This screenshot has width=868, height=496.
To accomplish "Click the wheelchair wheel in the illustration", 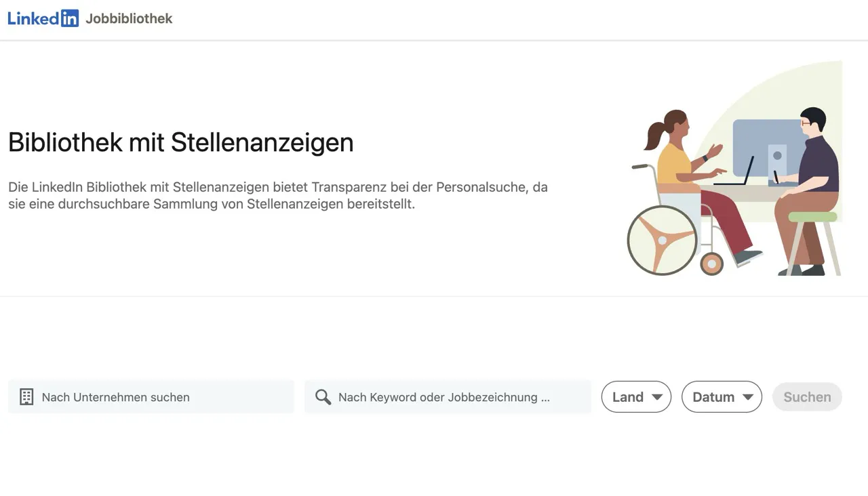I will (663, 240).
